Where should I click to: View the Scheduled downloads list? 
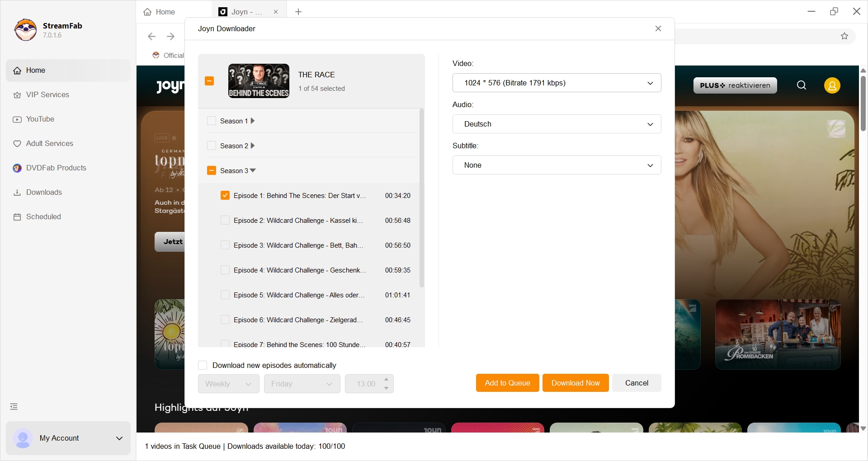pyautogui.click(x=43, y=216)
